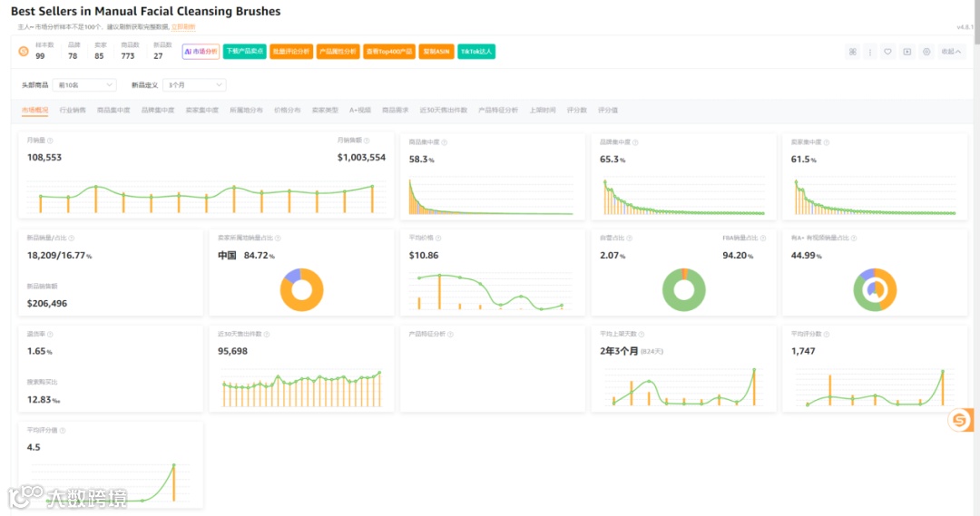Switch to the 评分值 tab

pos(607,110)
